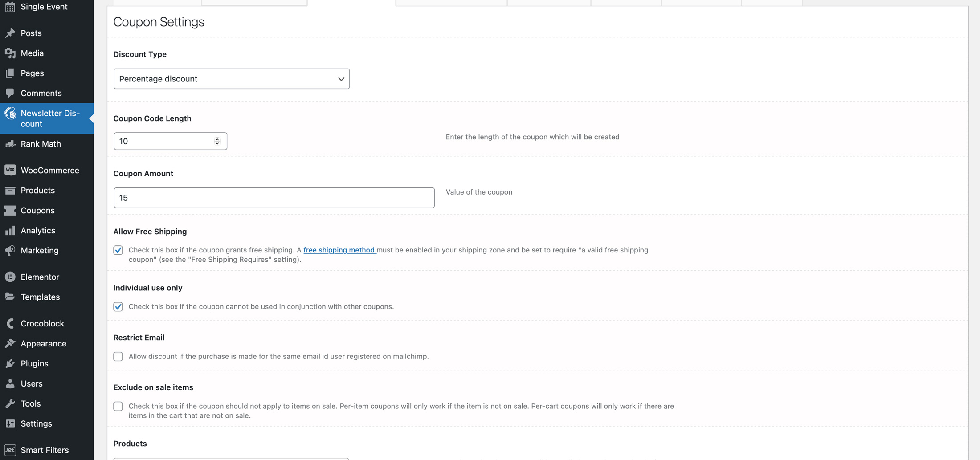
Task: Click the Coupon Settings heading
Action: tap(159, 22)
